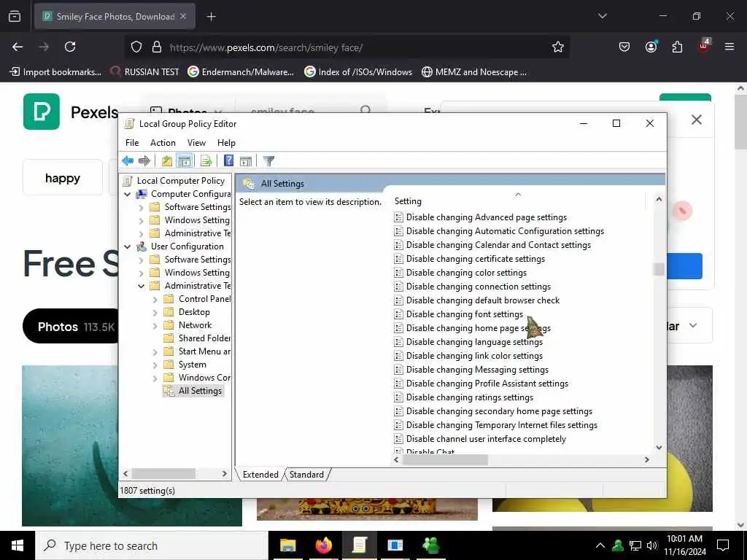Open File Explorer from the taskbar
The height and width of the screenshot is (560, 747).
point(287,545)
